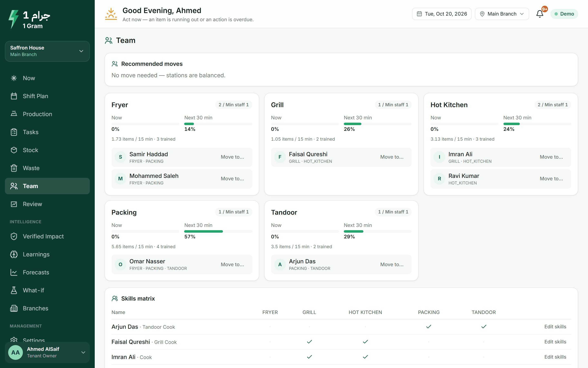Open the Verified Impact page
Viewport: 588px width, 368px height.
coord(47,236)
